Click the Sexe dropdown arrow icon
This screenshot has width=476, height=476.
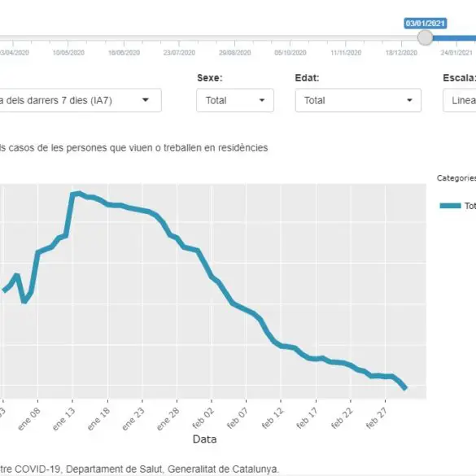pyautogui.click(x=262, y=100)
